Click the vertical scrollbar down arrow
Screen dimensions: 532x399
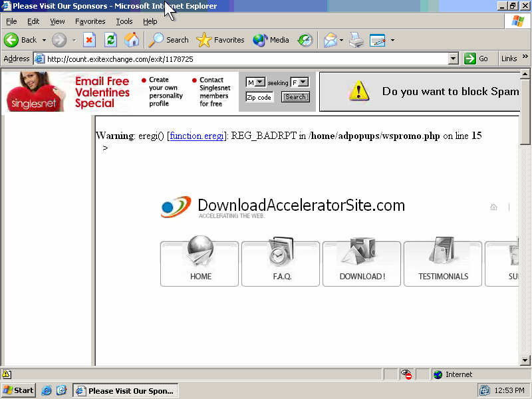point(525,360)
